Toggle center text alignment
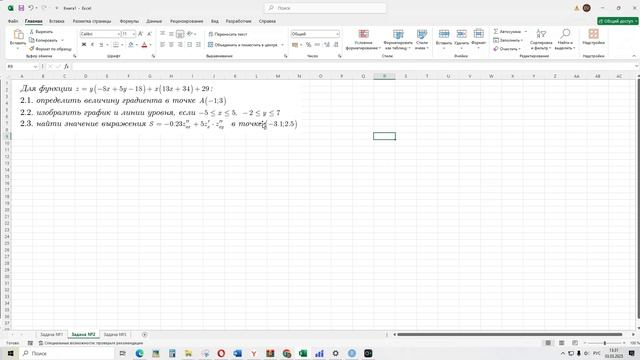 pos(171,44)
